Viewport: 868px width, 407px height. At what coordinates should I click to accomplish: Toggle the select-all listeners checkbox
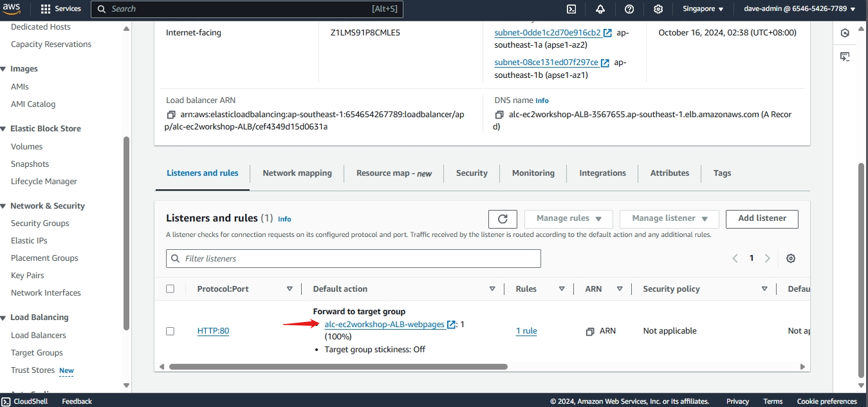coord(170,289)
